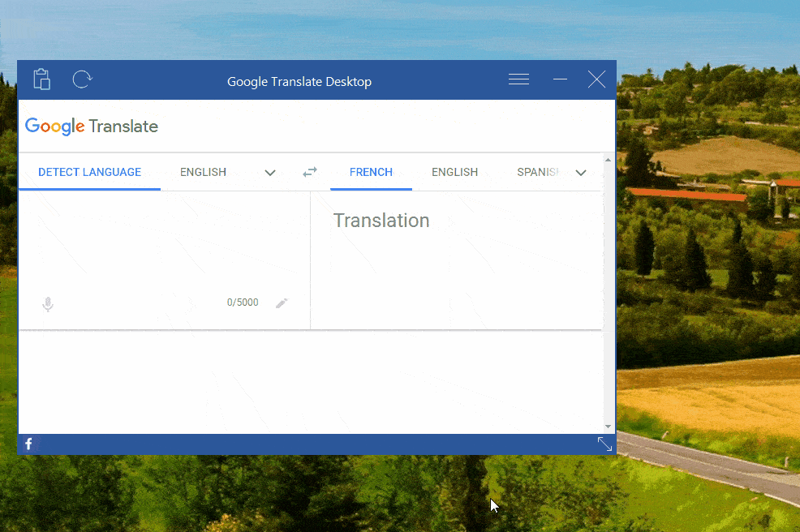Click the scrollbar up arrow
This screenshot has height=532, width=800.
608,160
